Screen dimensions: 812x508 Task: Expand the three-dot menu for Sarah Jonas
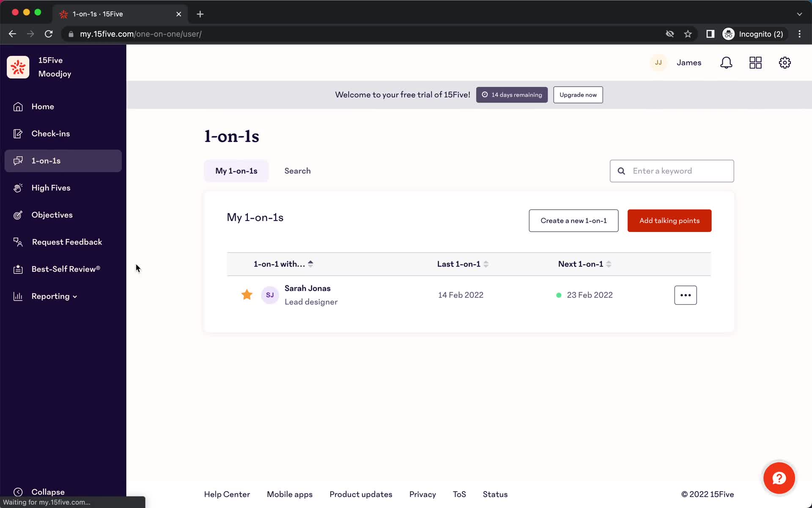685,295
